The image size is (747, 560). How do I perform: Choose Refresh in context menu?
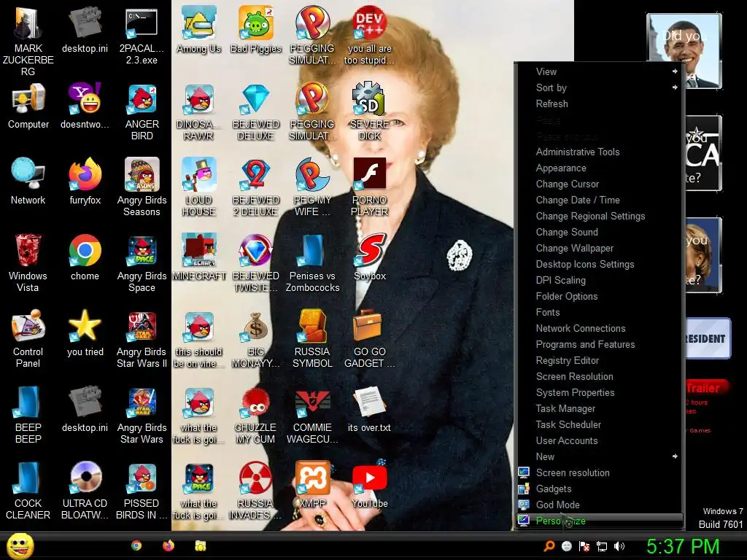pyautogui.click(x=600, y=104)
